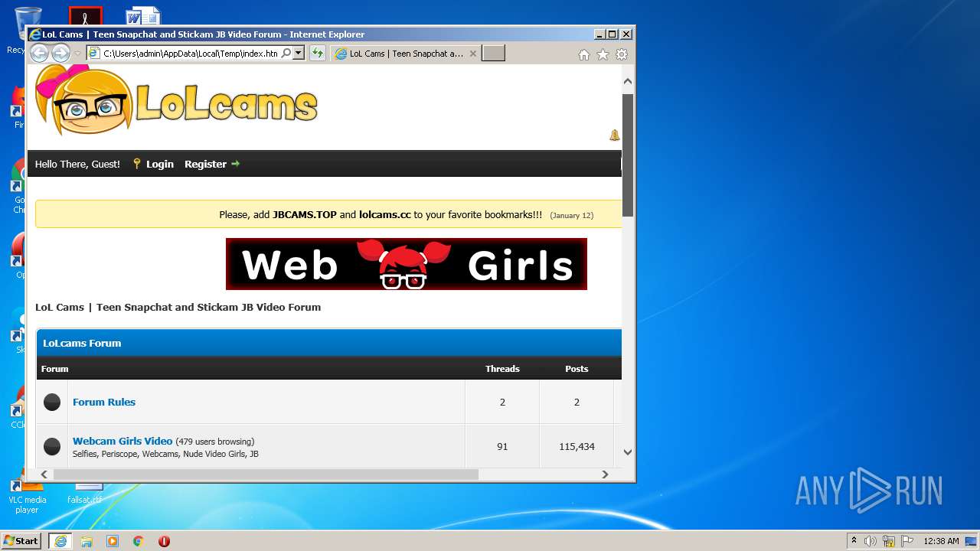Launch Google Chrome from the taskbar
Image resolution: width=980 pixels, height=551 pixels.
pyautogui.click(x=139, y=541)
